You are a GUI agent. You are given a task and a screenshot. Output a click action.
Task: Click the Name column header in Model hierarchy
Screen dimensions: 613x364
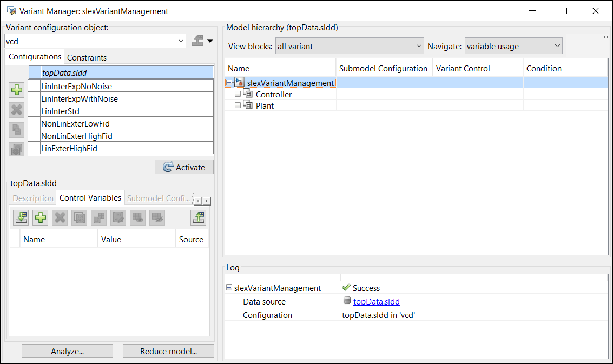280,68
